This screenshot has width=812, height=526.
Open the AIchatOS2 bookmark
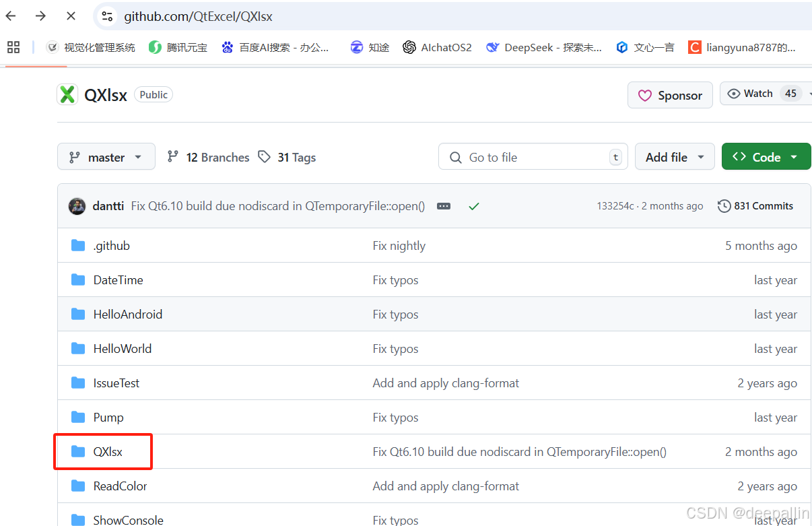437,47
